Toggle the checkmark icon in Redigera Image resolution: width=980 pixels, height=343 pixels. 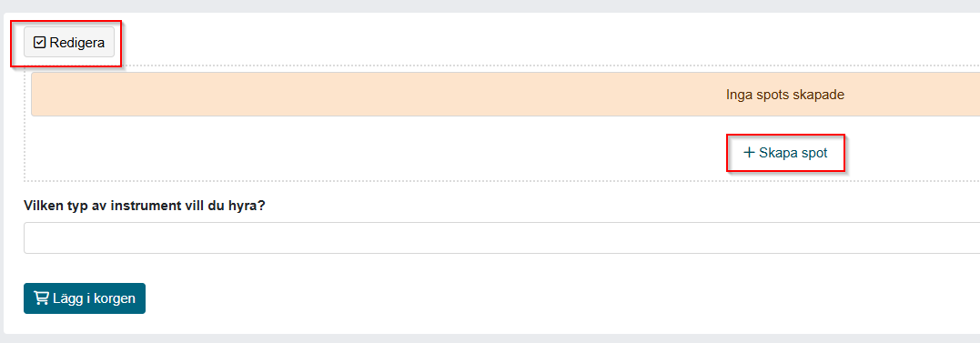click(x=39, y=43)
